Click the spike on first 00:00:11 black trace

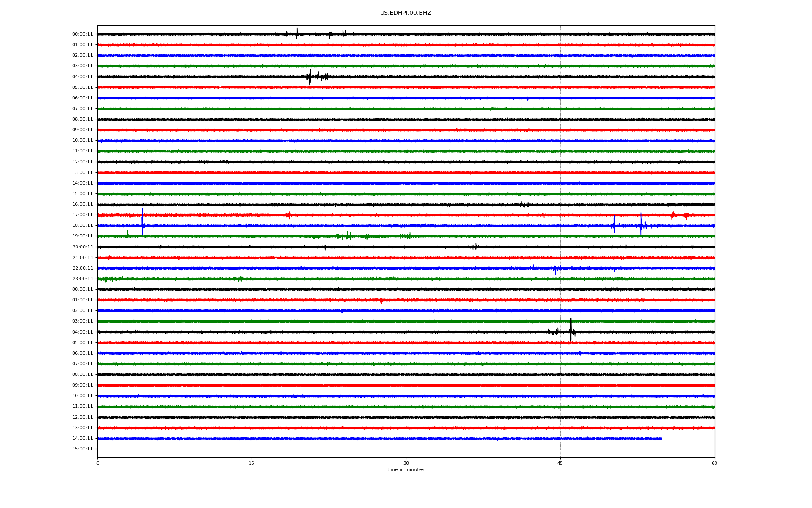pos(297,33)
